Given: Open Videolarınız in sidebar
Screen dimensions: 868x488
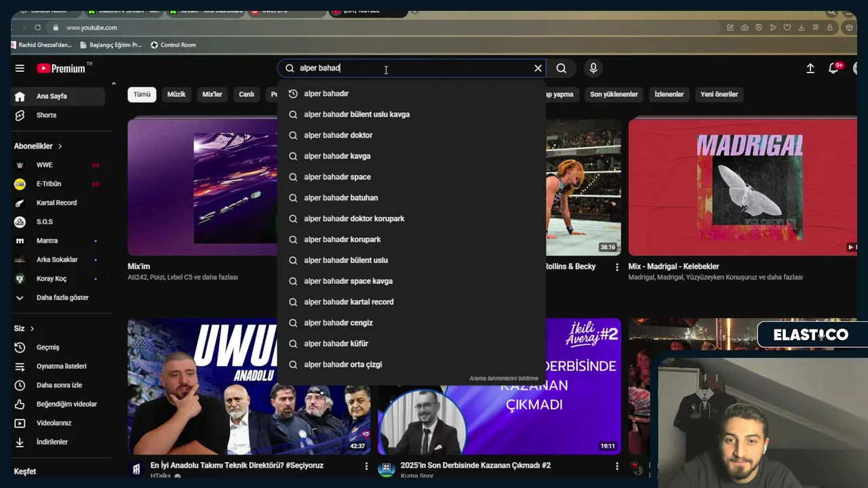Looking at the screenshot, I should click(59, 424).
